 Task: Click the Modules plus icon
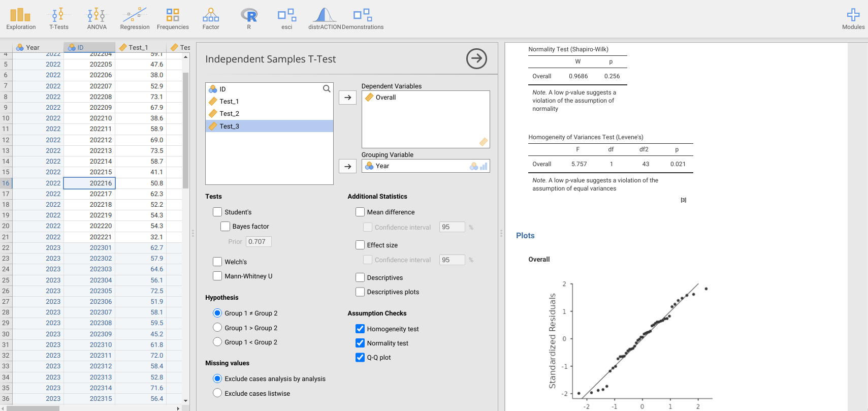853,15
